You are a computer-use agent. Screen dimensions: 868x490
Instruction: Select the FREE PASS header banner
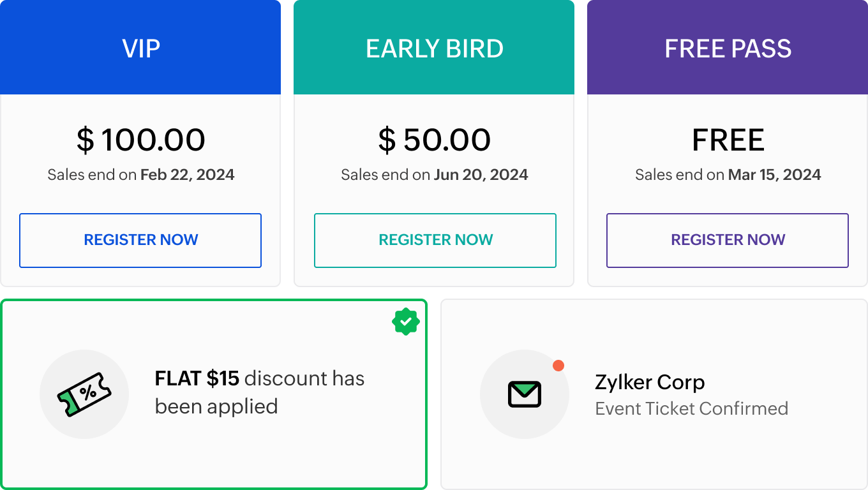[x=728, y=47]
